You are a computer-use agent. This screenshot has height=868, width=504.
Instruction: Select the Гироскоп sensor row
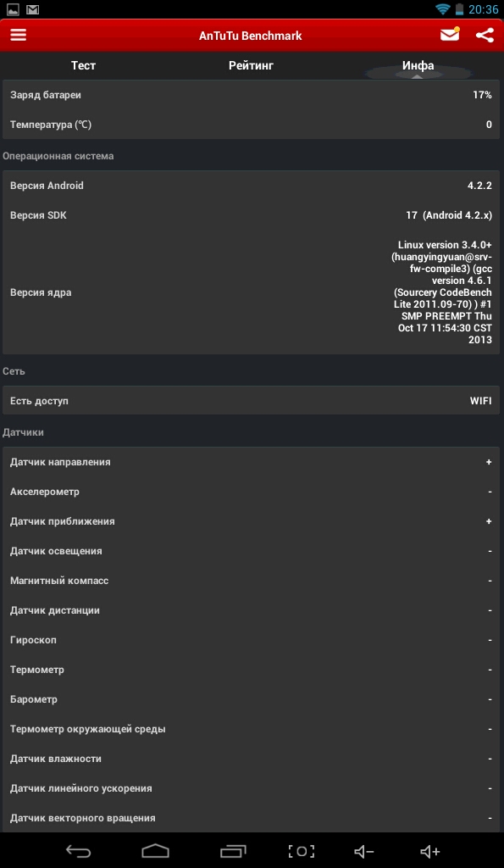tap(252, 640)
